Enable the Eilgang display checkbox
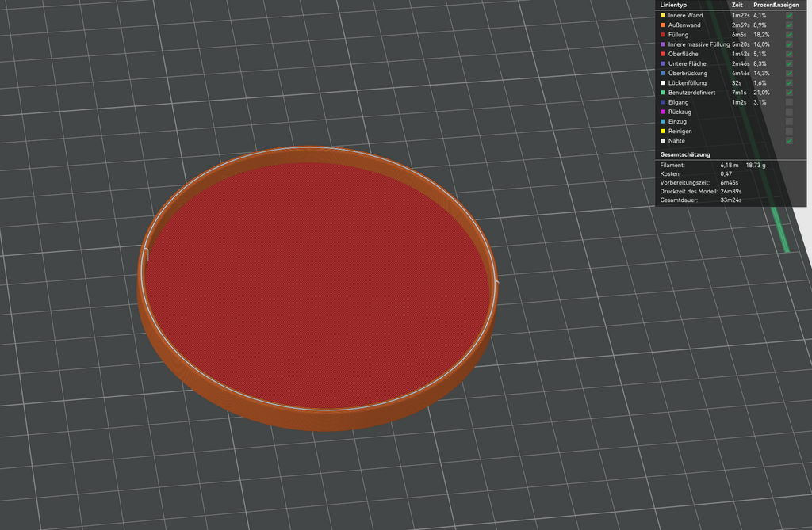 click(789, 102)
